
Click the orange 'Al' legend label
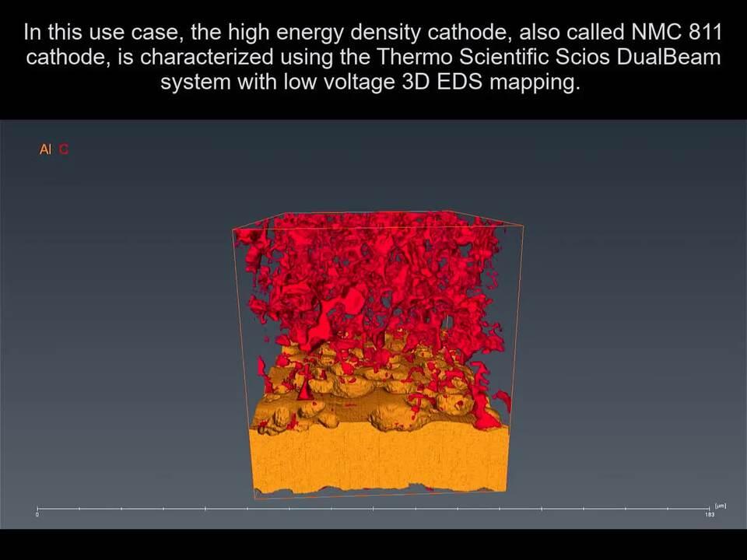[45, 149]
